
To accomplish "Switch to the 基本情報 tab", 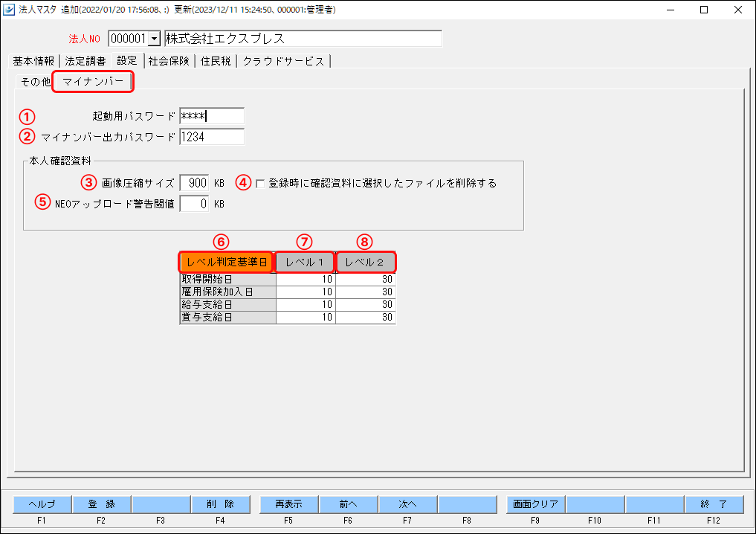I will point(33,61).
